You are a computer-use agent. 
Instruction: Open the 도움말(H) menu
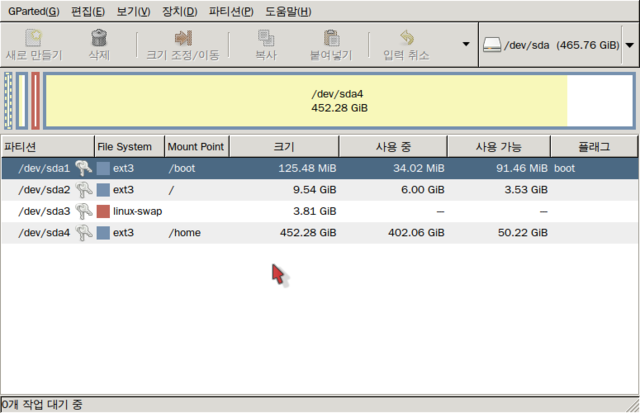[288, 11]
